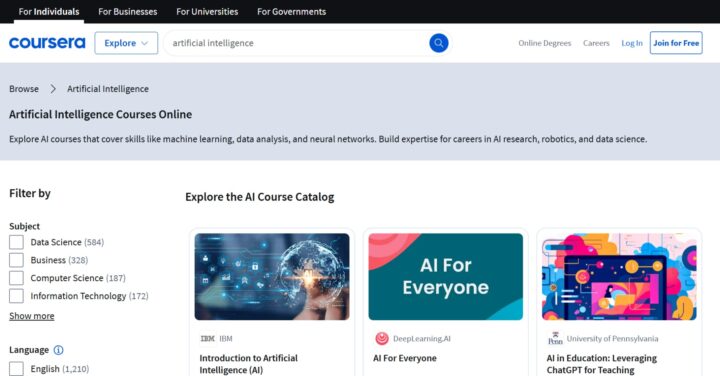
Task: Click the IBM provider name text
Action: click(226, 339)
